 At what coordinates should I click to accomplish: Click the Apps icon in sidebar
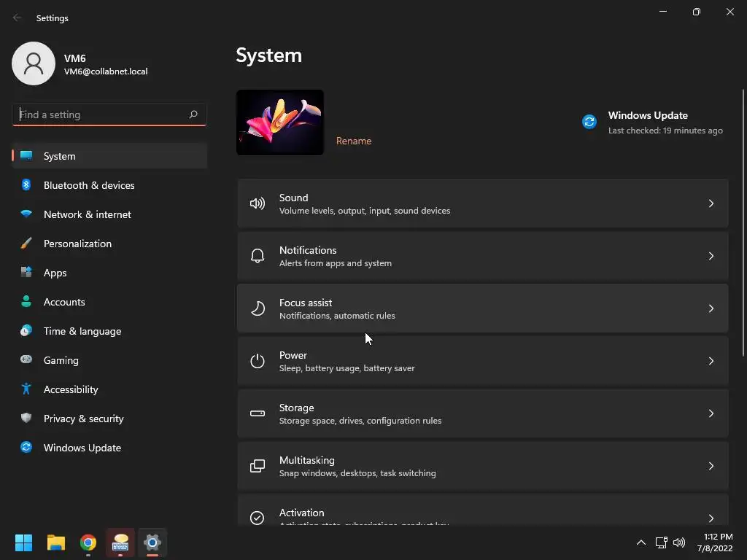(x=26, y=273)
